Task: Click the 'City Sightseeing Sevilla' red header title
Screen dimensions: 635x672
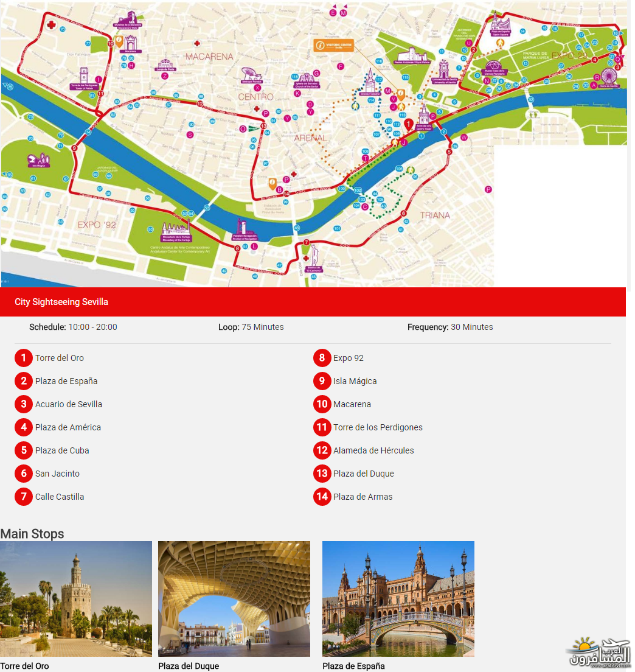Action: [61, 302]
